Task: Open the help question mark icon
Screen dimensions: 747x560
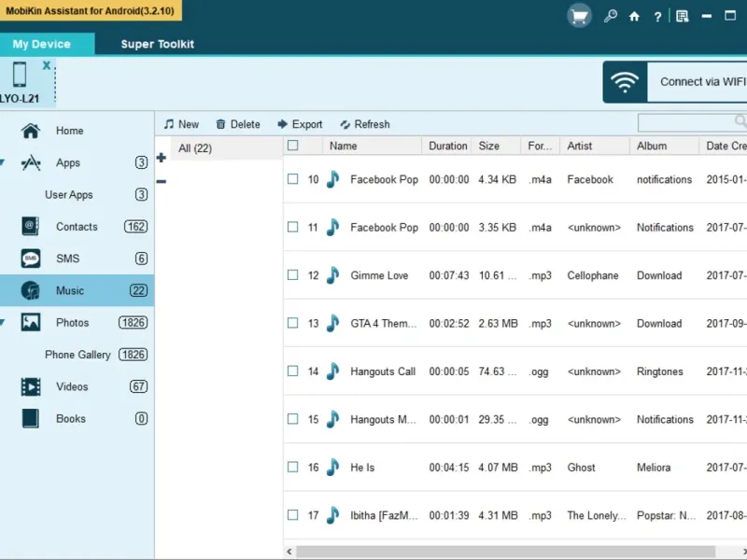Action: coord(658,16)
